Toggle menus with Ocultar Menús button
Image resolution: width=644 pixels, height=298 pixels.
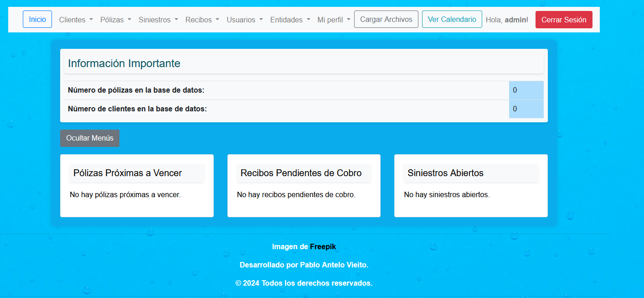[90, 138]
